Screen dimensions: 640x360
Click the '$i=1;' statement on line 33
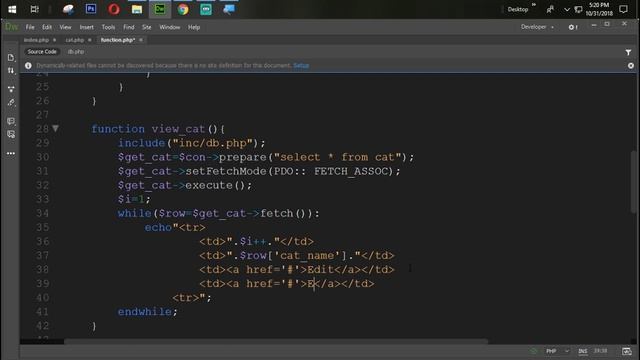(134, 199)
